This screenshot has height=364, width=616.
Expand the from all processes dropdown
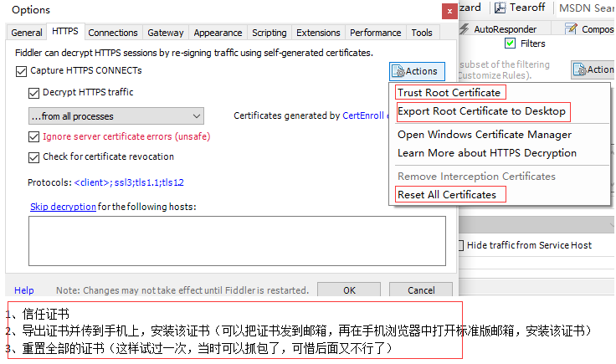[x=116, y=115]
